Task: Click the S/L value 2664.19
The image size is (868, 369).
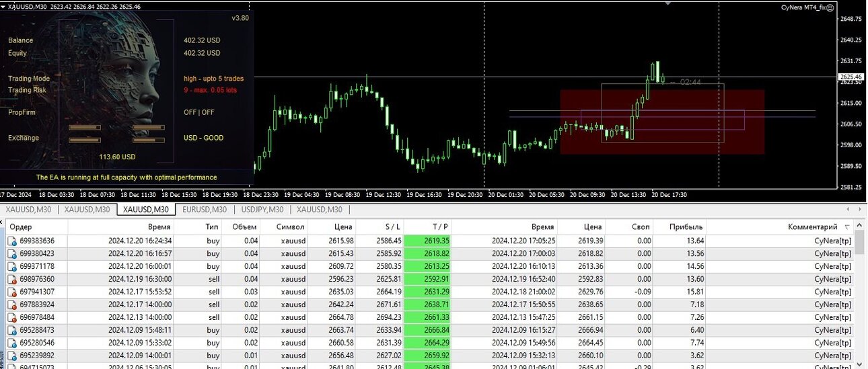Action: [388, 292]
